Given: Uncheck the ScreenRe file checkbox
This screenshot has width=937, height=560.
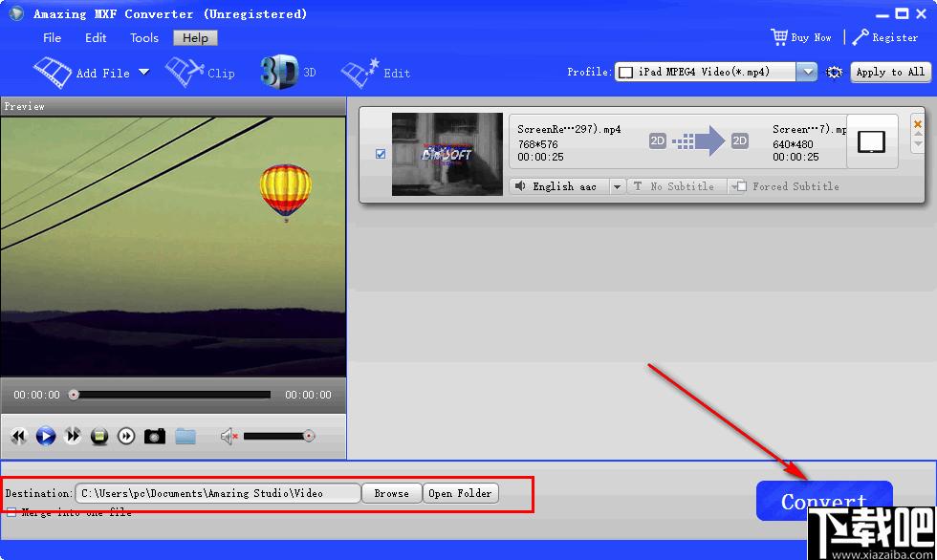Looking at the screenshot, I should pyautogui.click(x=381, y=154).
